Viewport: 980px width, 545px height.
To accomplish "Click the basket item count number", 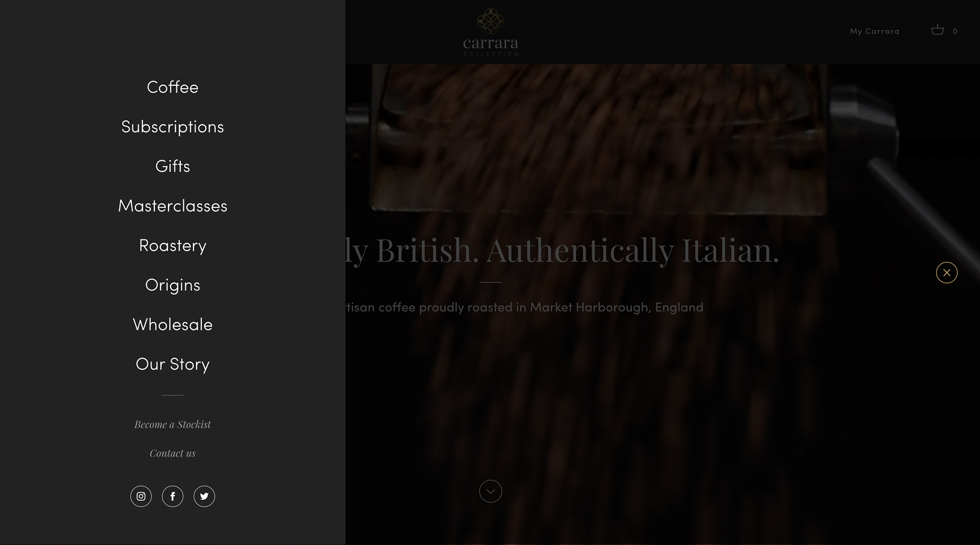I will (955, 31).
